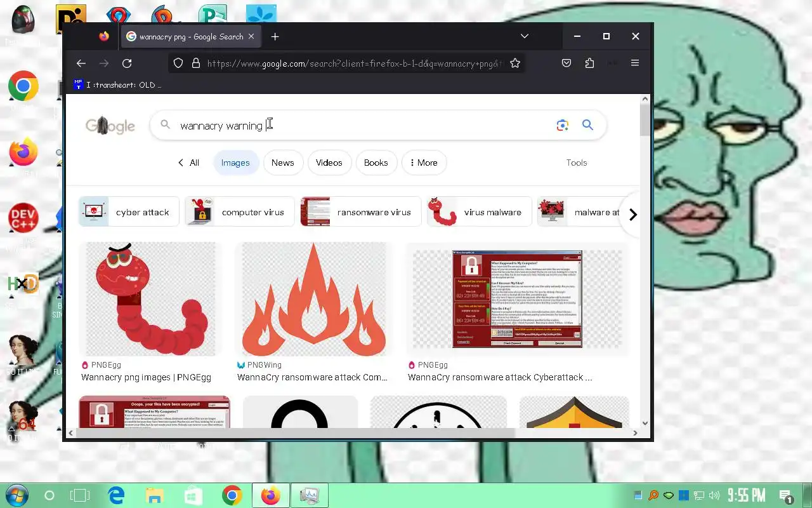Open Task View on the taskbar

pyautogui.click(x=80, y=496)
